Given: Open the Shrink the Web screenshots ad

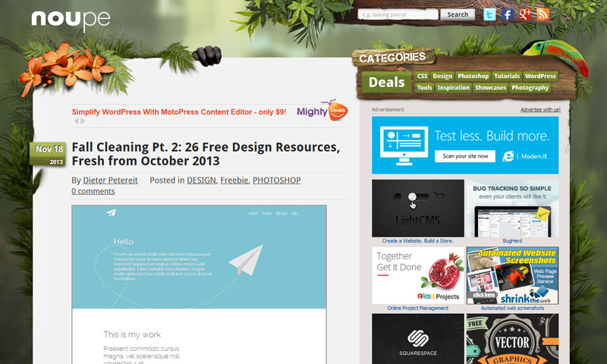Looking at the screenshot, I should tap(512, 276).
